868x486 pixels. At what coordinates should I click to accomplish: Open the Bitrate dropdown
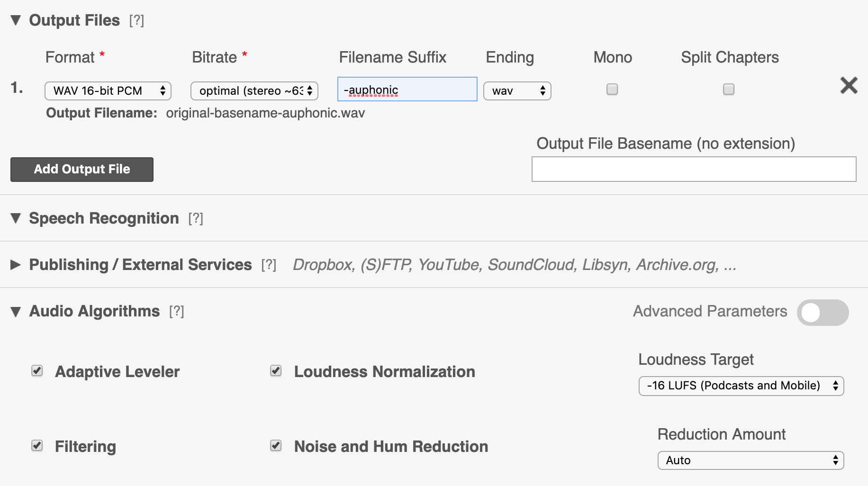254,91
